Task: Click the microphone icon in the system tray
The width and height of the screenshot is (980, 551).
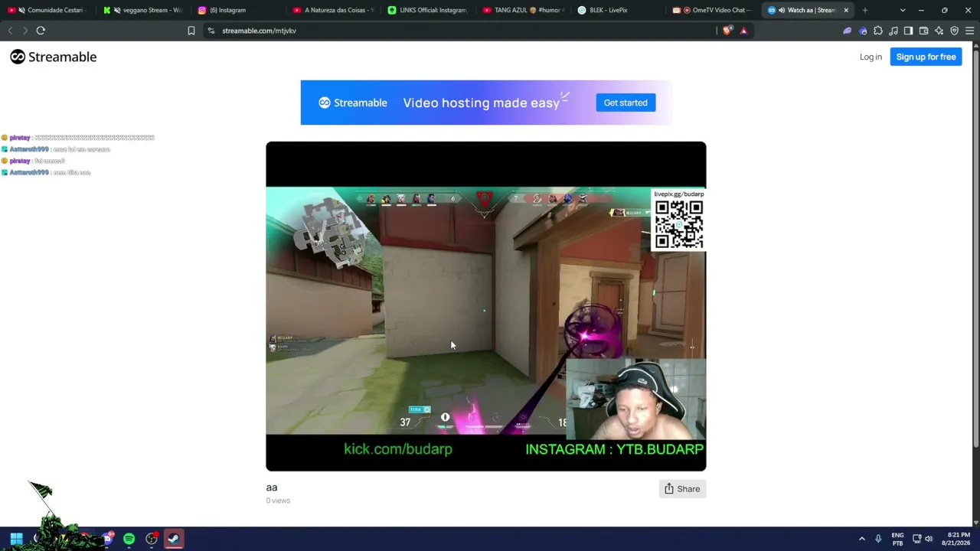Action: 878,539
